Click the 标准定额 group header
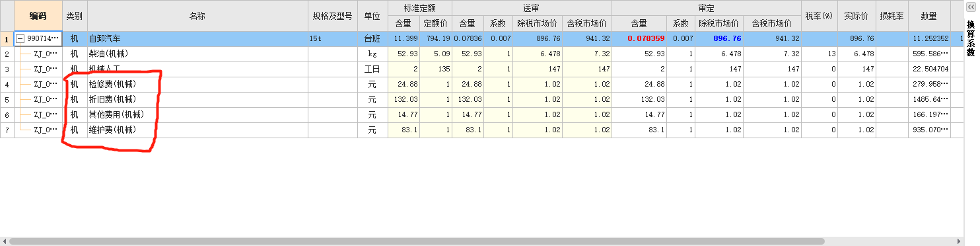 (x=419, y=8)
